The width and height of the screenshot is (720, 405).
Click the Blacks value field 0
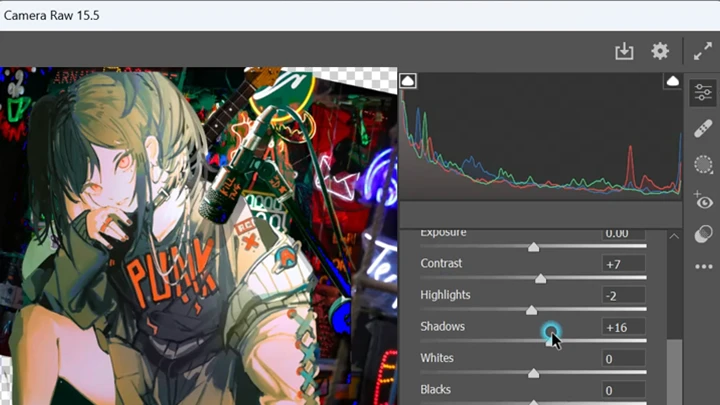[624, 390]
